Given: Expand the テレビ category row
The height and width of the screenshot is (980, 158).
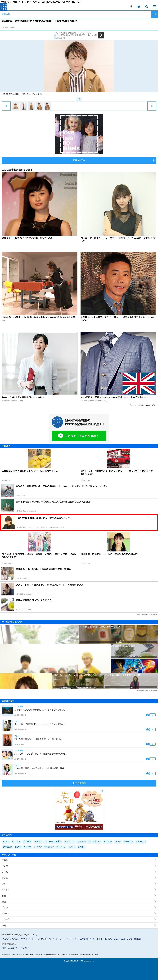Looking at the screenshot, I should coord(79,878).
